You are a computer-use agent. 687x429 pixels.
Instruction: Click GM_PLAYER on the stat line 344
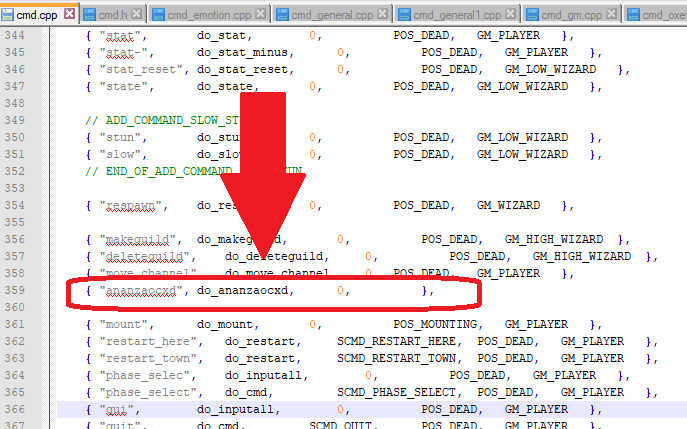[508, 35]
